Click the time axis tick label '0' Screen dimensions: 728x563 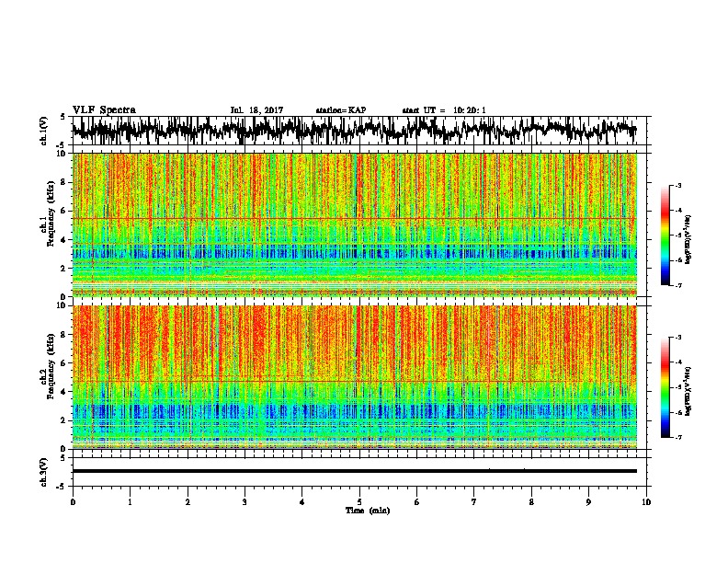[x=73, y=501]
